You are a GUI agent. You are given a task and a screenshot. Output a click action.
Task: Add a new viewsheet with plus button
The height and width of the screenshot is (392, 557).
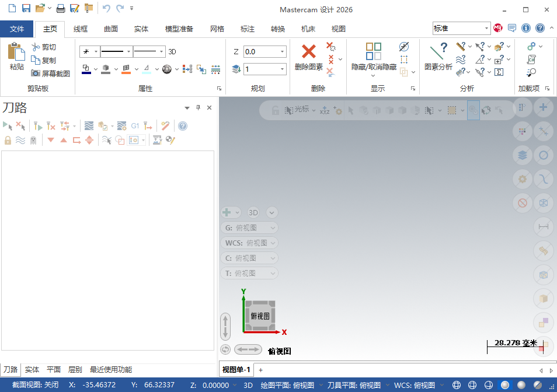[261, 370]
